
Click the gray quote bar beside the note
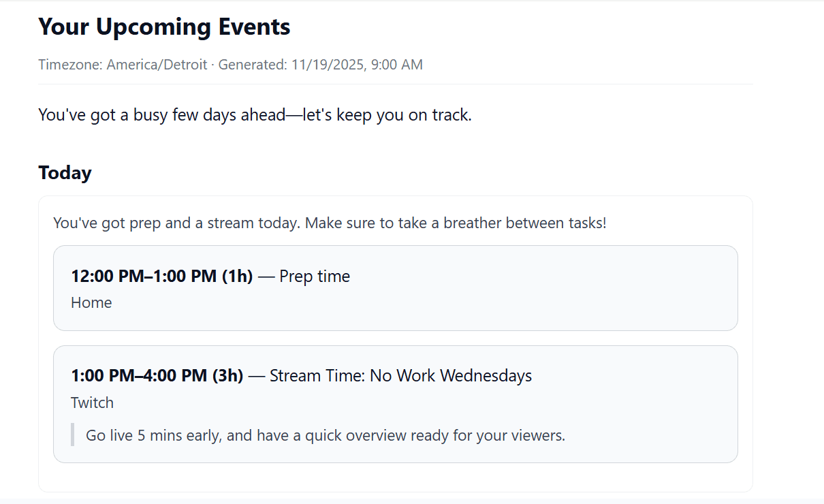72,435
